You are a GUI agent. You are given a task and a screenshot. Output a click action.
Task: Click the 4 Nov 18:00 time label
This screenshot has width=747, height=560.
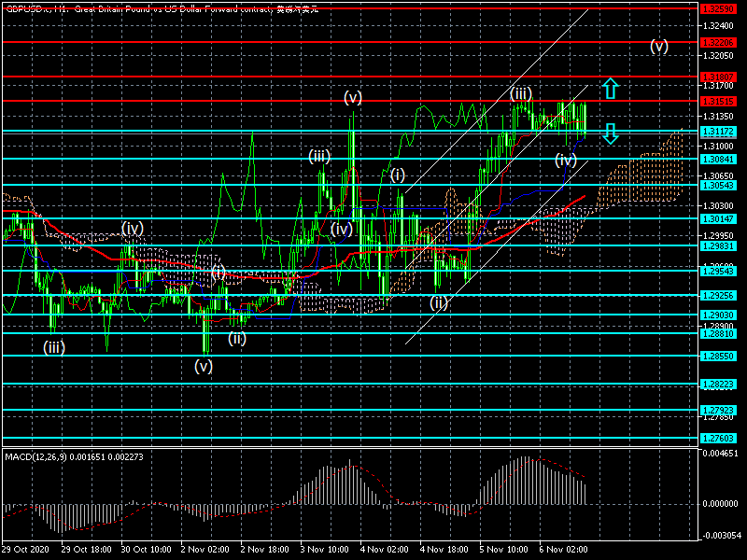click(x=444, y=550)
